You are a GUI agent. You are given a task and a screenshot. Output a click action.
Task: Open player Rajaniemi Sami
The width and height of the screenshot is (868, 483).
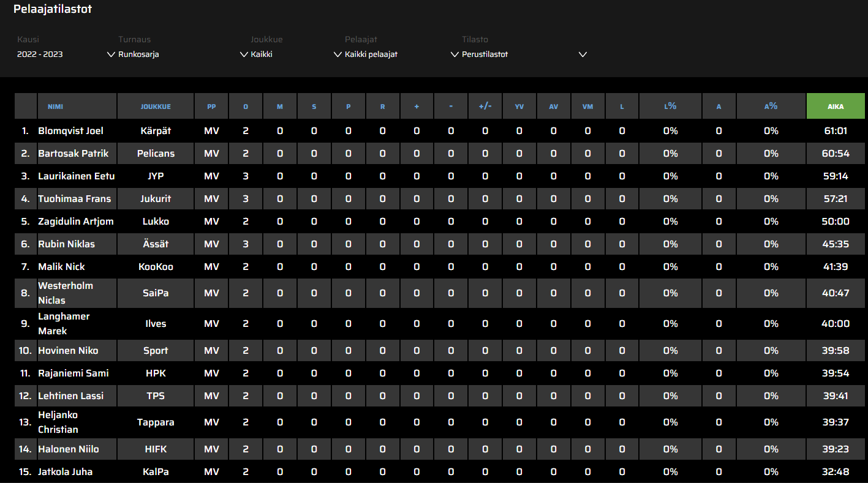(x=74, y=373)
